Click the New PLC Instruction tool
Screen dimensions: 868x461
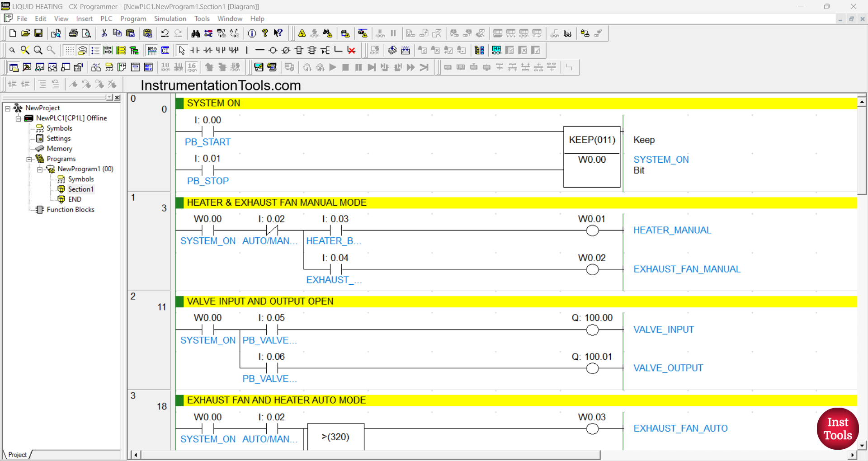(299, 50)
